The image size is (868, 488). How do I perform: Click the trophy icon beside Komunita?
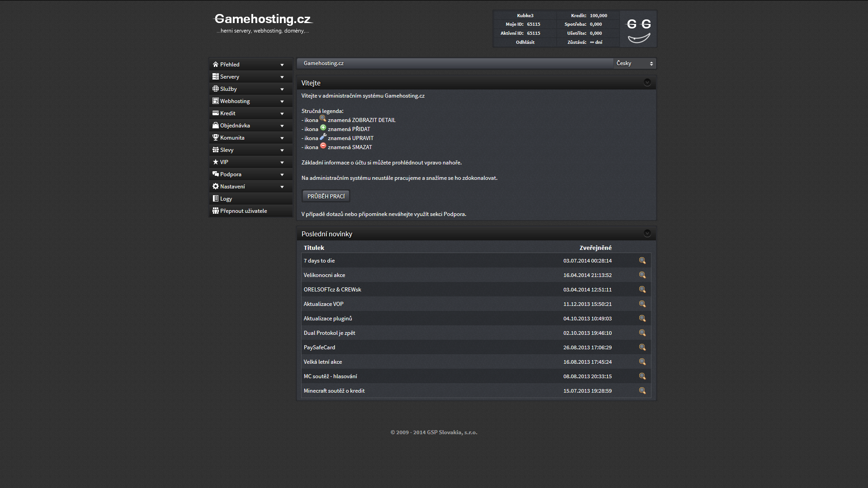point(216,137)
